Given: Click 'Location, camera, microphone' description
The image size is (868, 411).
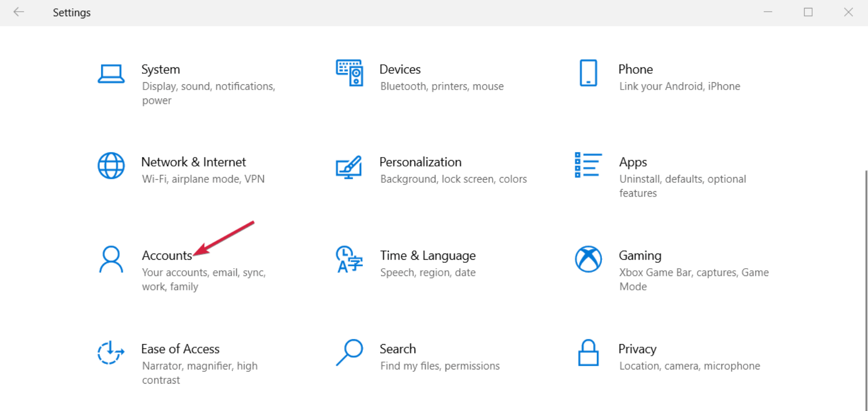Looking at the screenshot, I should [690, 366].
